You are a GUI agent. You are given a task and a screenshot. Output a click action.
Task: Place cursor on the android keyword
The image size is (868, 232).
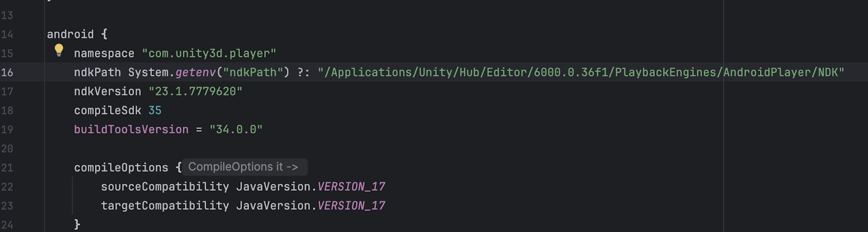pos(70,34)
